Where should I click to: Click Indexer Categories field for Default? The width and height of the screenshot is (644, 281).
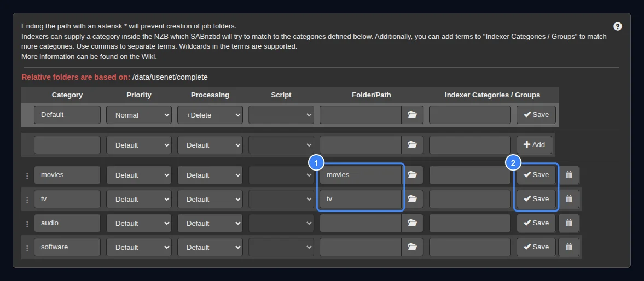[x=470, y=115]
